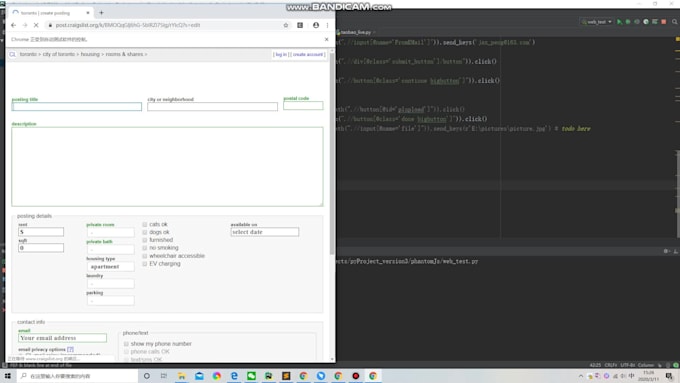Viewport: 680px width, 383px height.
Task: Open WeChat from taskbar
Action: click(x=252, y=376)
